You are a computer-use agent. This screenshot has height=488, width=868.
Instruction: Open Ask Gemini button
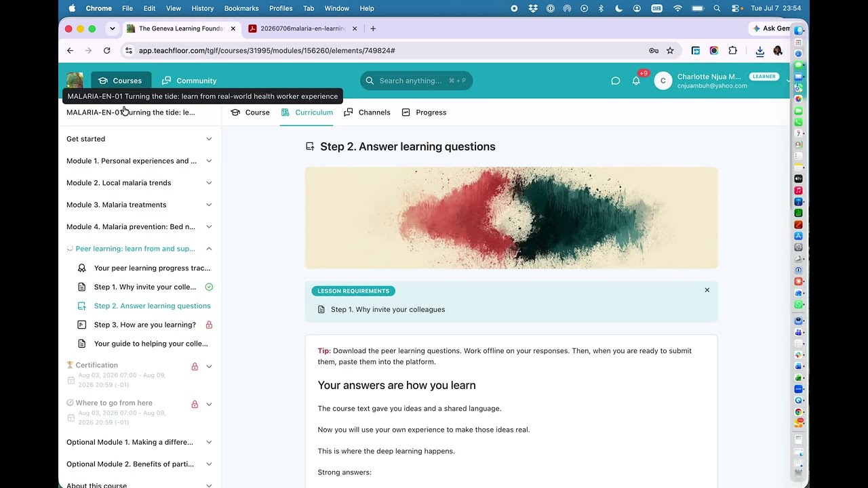pos(772,28)
